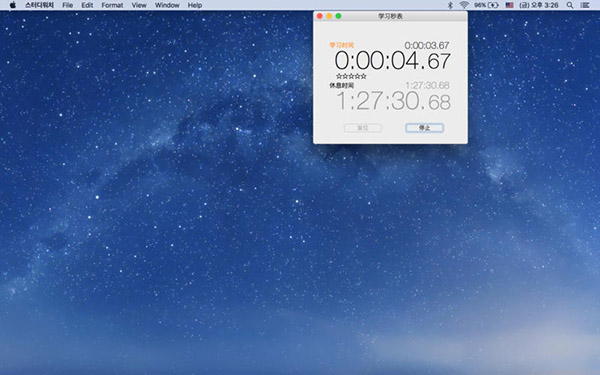Open the Format menu

(x=112, y=5)
